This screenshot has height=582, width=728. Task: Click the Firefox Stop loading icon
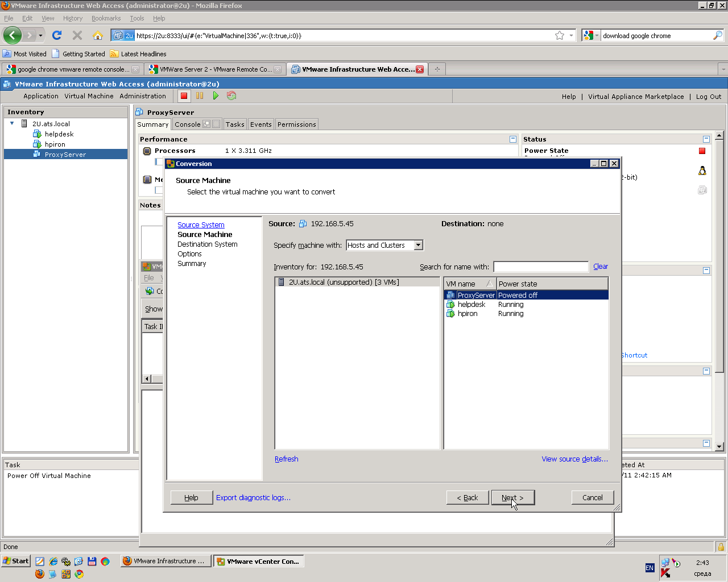[77, 35]
